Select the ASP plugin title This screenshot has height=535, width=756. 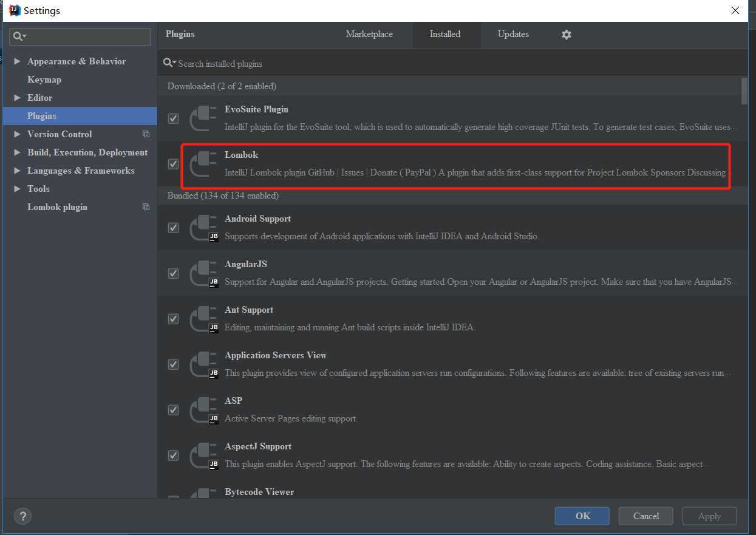(x=233, y=401)
